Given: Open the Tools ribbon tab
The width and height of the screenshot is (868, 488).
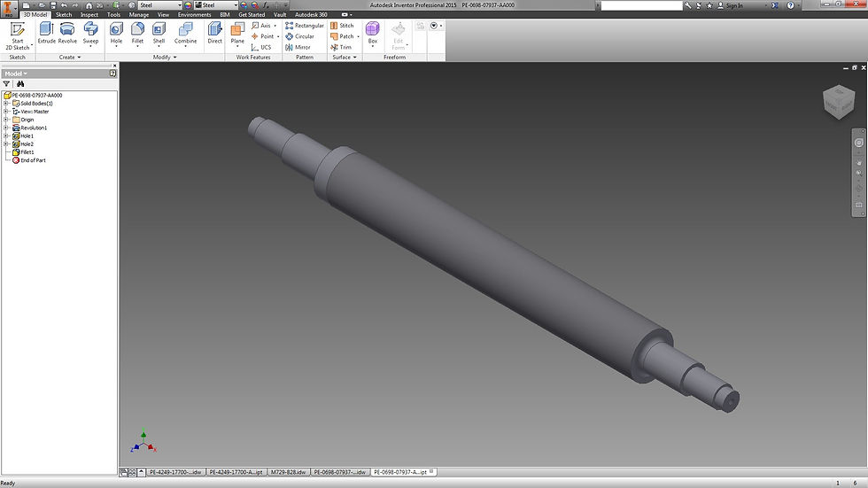Looking at the screenshot, I should (113, 14).
